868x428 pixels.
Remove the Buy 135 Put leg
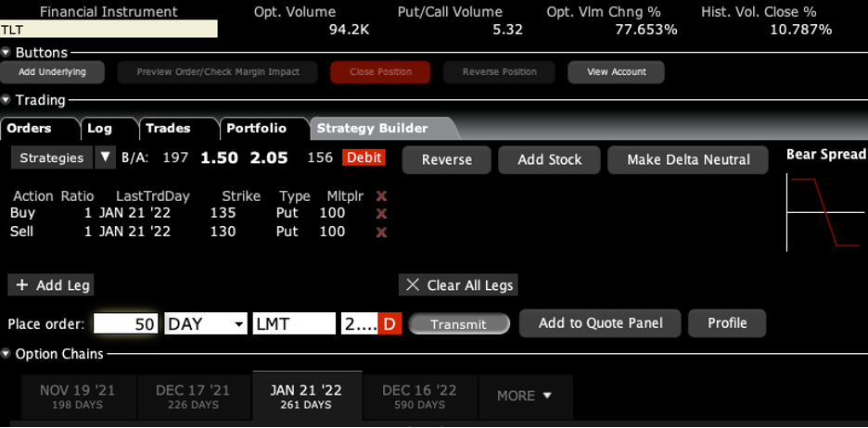point(381,214)
